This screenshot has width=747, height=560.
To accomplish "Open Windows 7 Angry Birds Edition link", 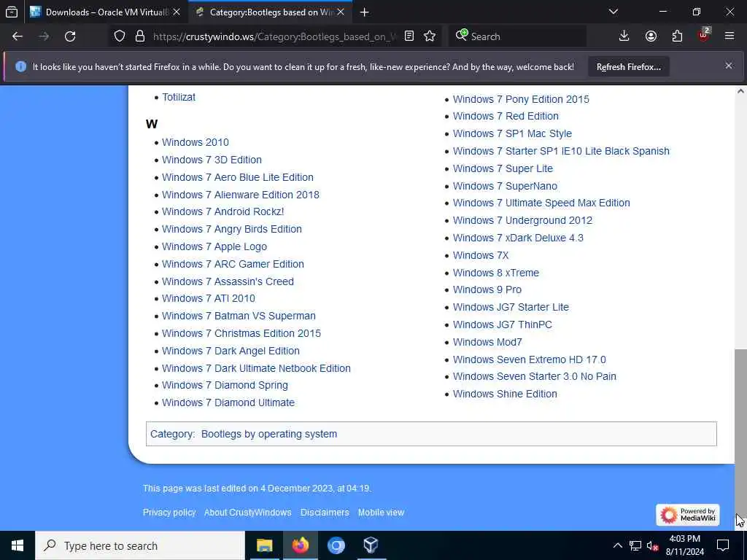I will click(232, 229).
